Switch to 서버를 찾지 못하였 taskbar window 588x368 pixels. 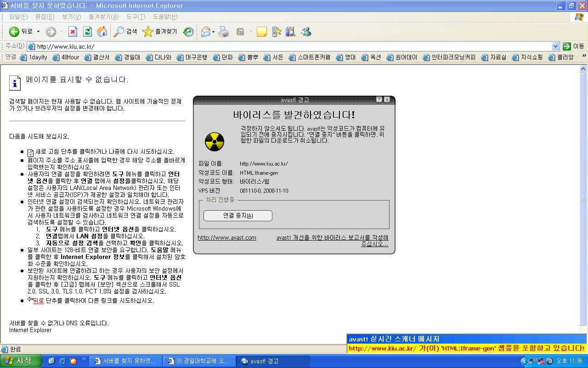click(x=125, y=361)
